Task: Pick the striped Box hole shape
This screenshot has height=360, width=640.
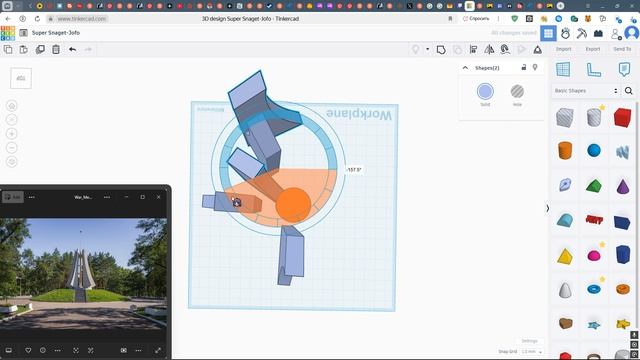Action: 564,118
